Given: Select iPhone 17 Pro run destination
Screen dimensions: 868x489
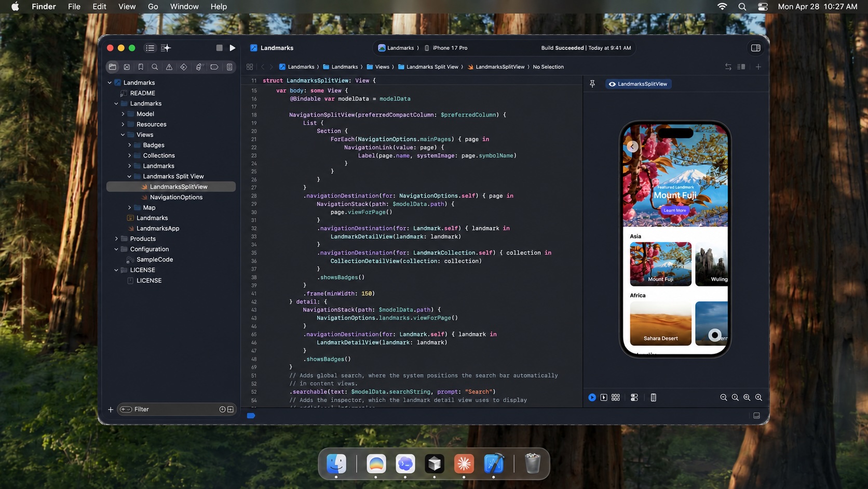Looking at the screenshot, I should click(x=446, y=48).
